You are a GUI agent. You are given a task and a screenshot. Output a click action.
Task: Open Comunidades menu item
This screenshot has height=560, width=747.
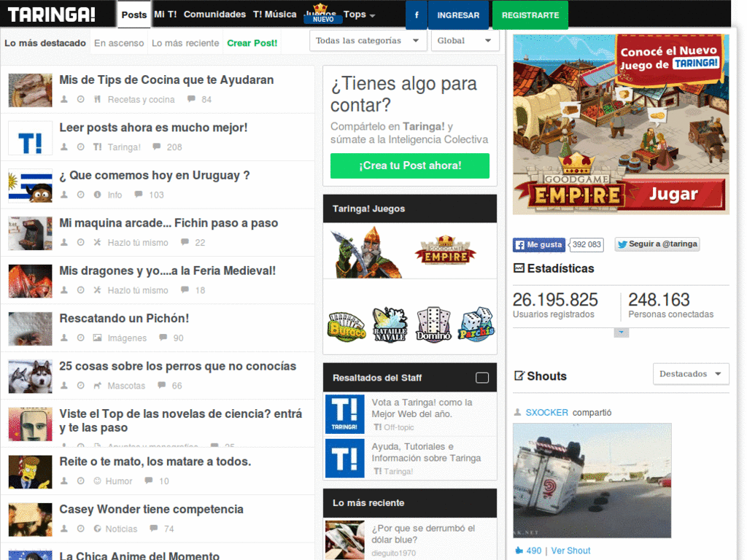tap(215, 15)
